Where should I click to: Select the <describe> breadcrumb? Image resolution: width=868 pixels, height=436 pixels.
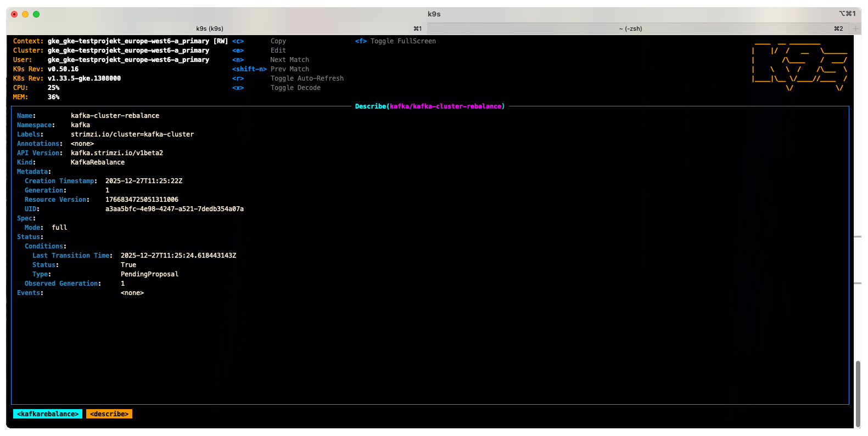(109, 414)
